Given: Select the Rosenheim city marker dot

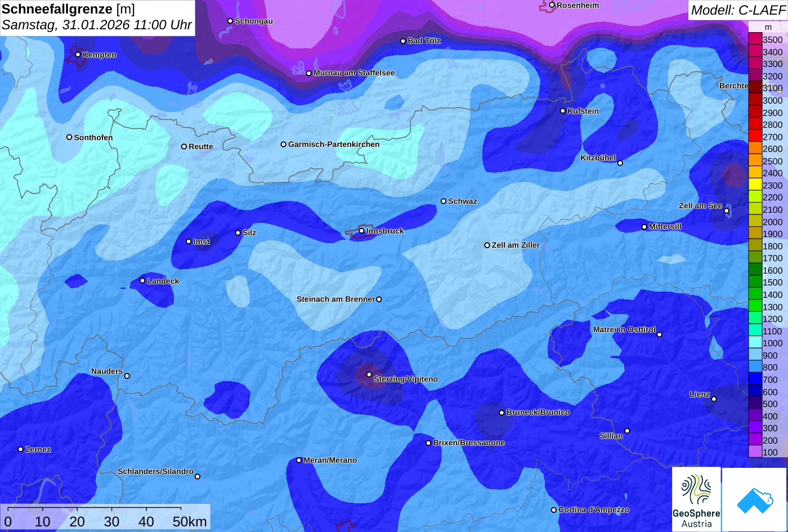Looking at the screenshot, I should point(552,5).
